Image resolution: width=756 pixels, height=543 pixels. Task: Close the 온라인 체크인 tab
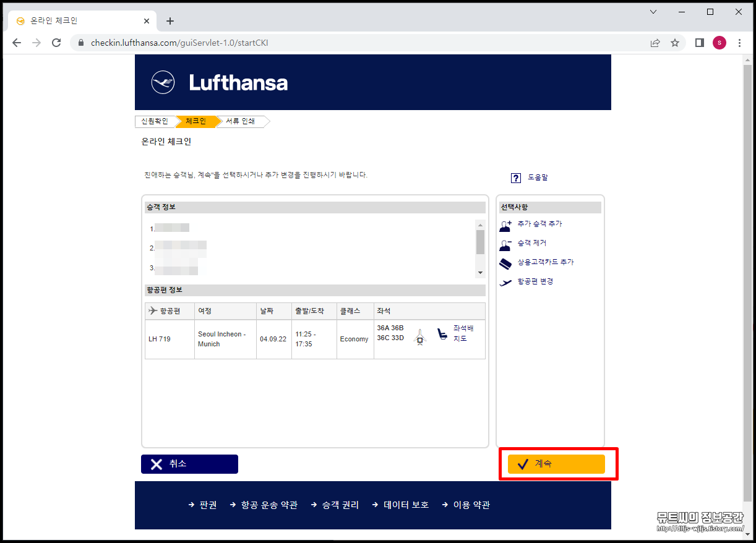[x=147, y=21]
